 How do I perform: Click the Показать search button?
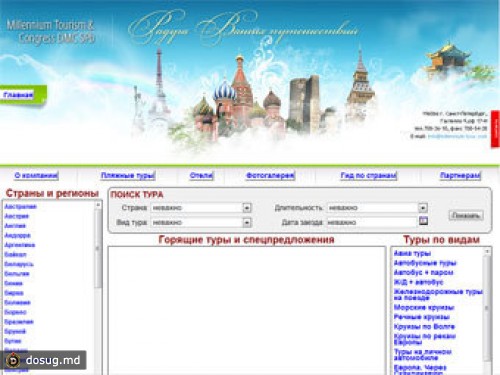tap(466, 215)
